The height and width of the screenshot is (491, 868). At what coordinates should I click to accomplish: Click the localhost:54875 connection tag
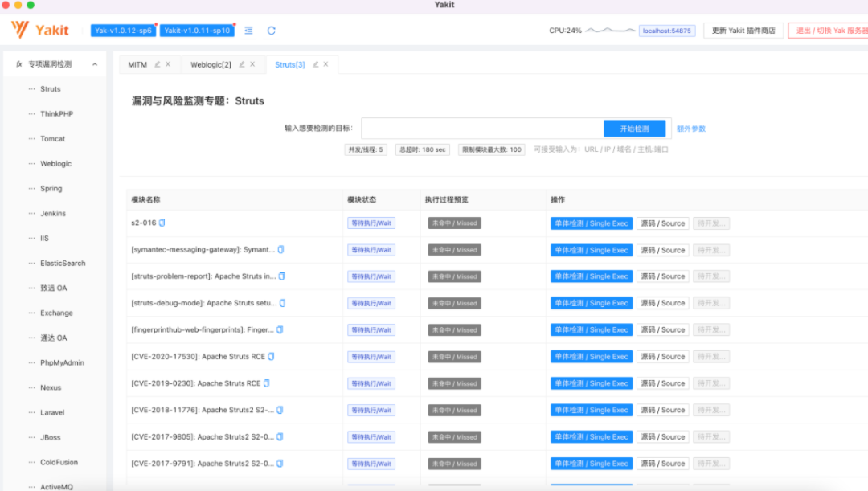tap(667, 31)
